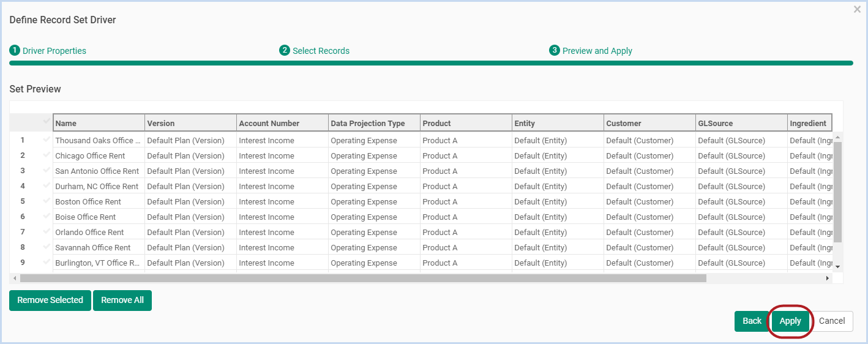Click Product A in Savannah row

pos(466,247)
